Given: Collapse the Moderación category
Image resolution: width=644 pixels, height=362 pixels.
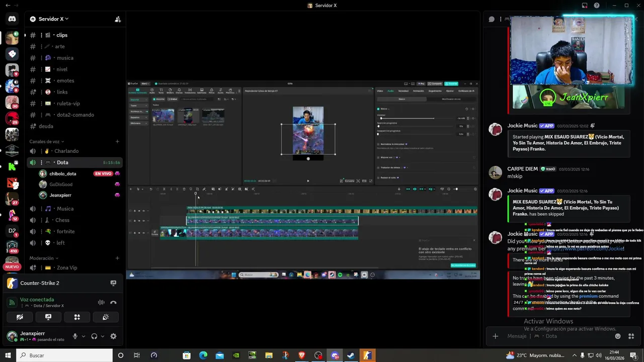Looking at the screenshot, I should (x=44, y=258).
